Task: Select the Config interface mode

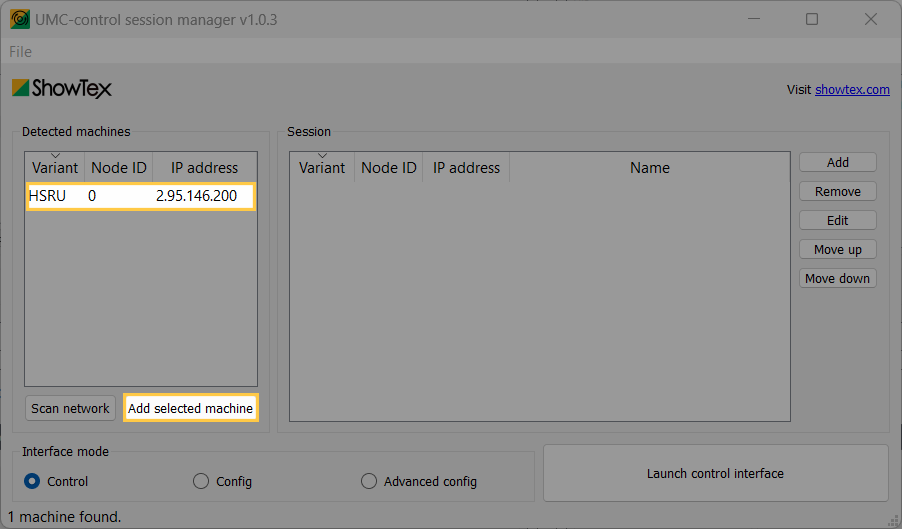Action: coord(223,481)
